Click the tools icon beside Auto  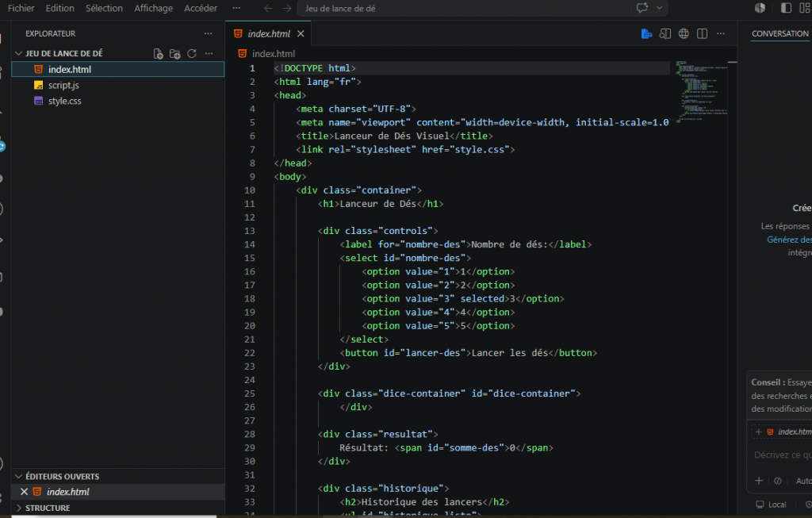tap(778, 482)
